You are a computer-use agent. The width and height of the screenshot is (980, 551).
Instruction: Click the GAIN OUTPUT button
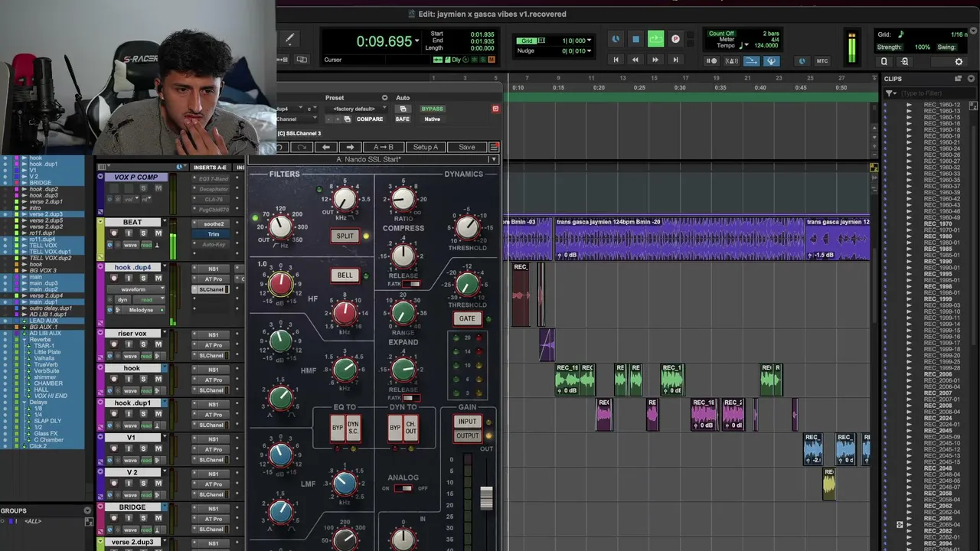(x=467, y=435)
